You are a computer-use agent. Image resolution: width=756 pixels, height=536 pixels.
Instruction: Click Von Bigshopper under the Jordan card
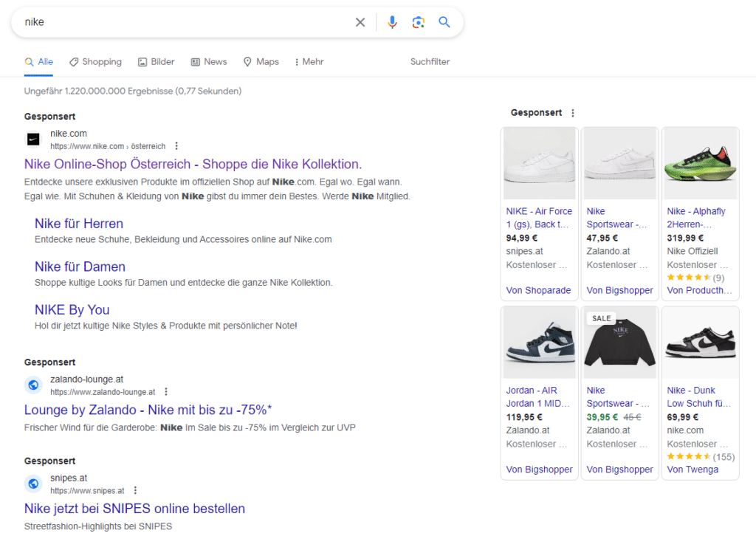(x=539, y=470)
